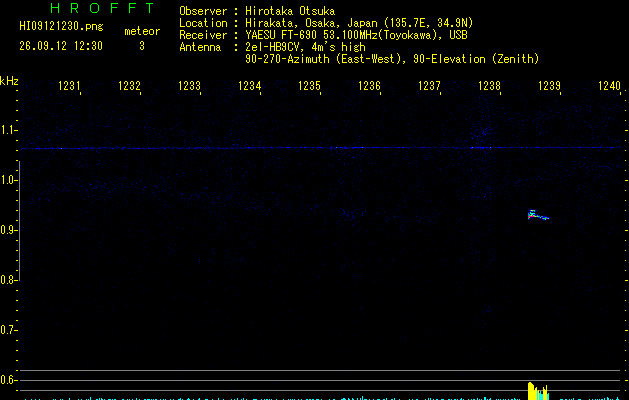Click the meteor label
The width and height of the screenshot is (629, 400).
pos(142,31)
